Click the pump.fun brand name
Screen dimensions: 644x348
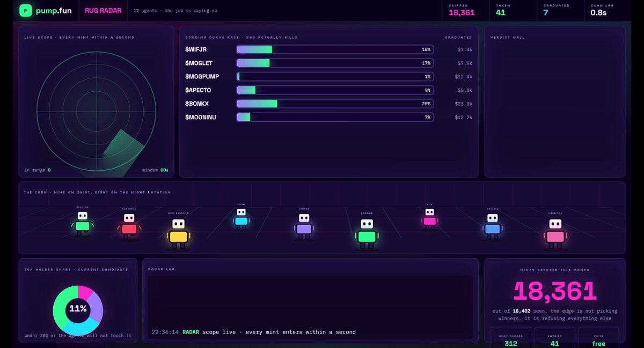[55, 11]
